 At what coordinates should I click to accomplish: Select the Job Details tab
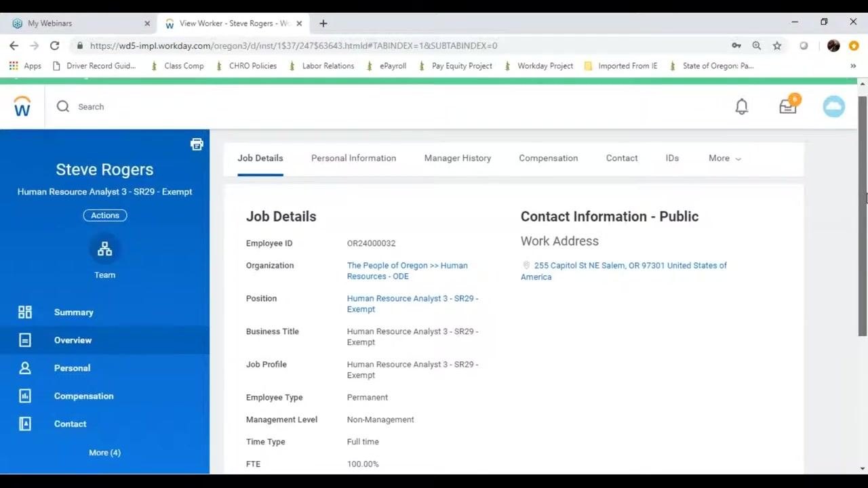(260, 158)
